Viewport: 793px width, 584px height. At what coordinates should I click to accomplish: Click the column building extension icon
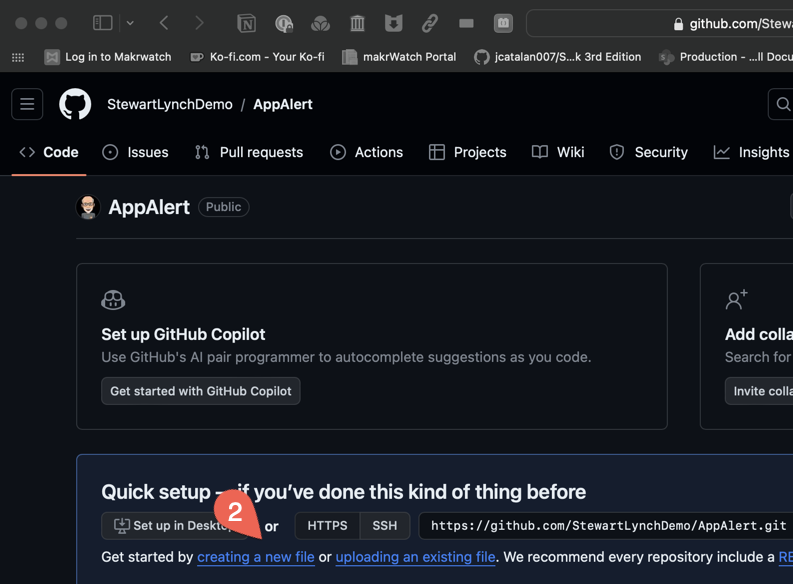(x=358, y=23)
